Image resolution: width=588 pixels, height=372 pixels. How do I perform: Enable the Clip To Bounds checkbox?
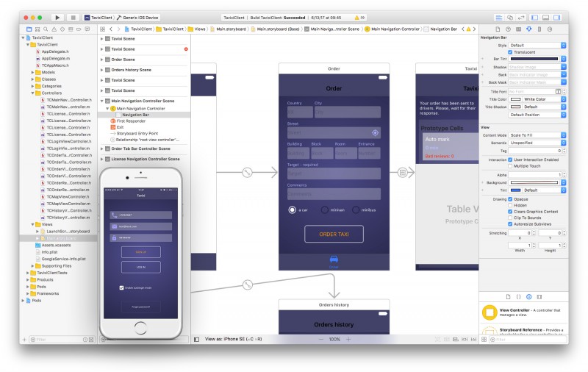click(x=510, y=218)
